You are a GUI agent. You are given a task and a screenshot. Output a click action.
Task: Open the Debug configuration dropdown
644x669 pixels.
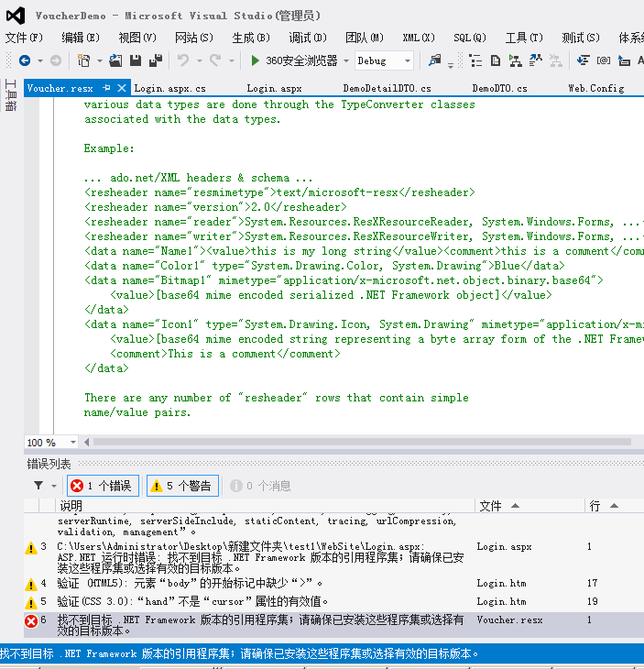tap(384, 60)
